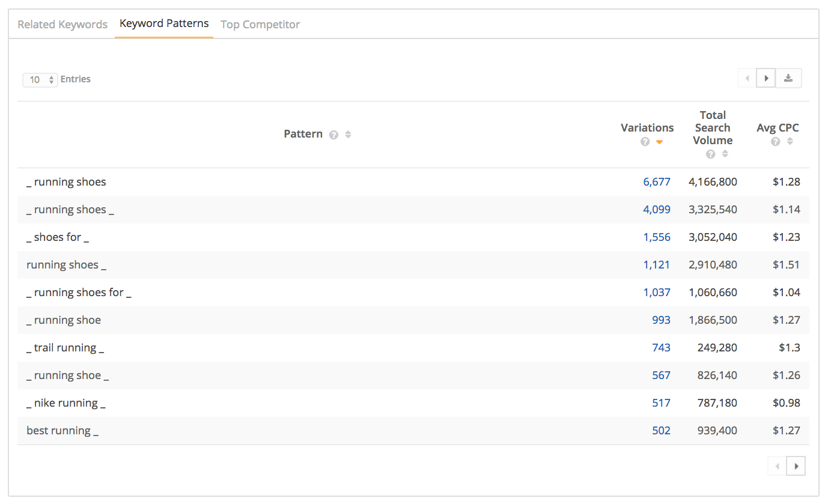Click the 787,180 search volume value
This screenshot has height=504, width=831.
[x=717, y=403]
